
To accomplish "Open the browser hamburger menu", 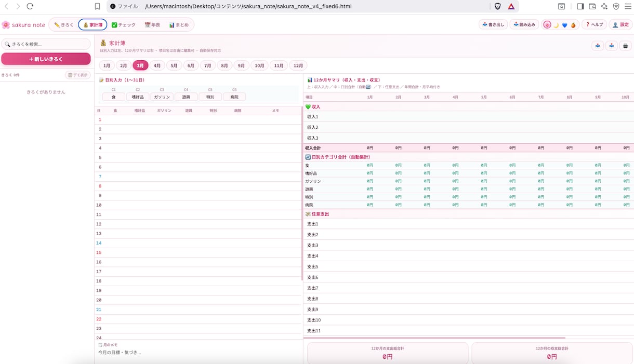I will click(627, 6).
